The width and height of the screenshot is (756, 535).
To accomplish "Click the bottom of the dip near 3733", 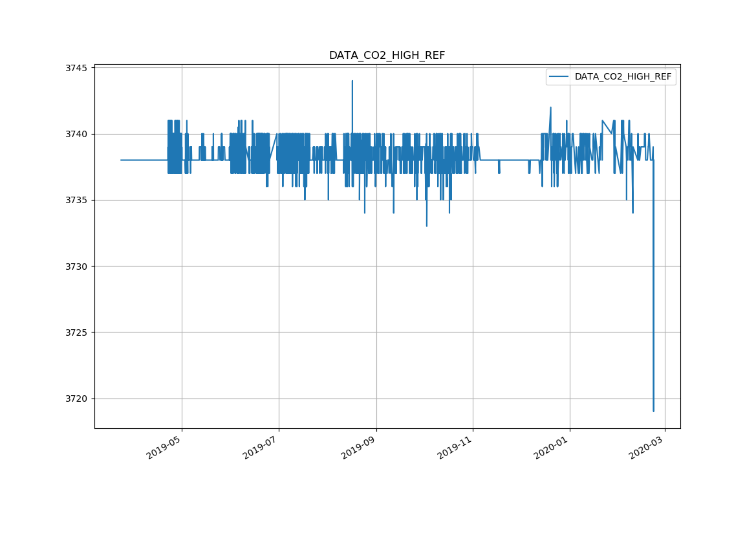I will (426, 226).
